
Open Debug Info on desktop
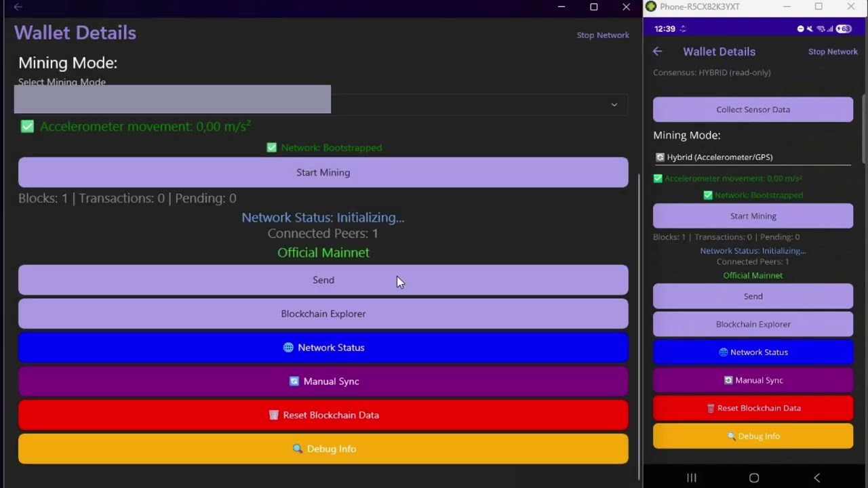click(x=323, y=449)
